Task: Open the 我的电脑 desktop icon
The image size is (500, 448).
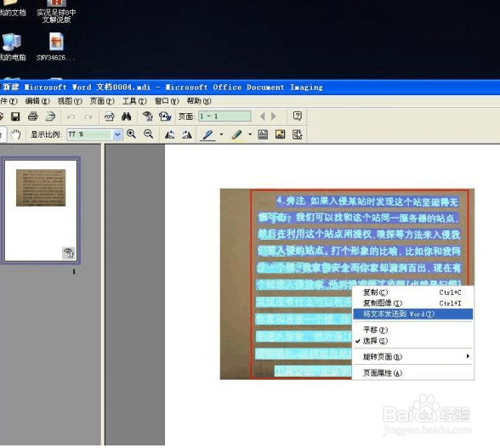Action: click(x=12, y=47)
